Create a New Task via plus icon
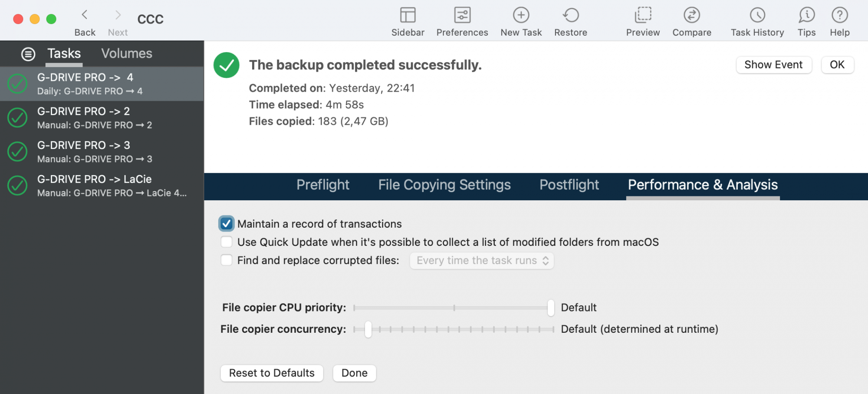Viewport: 868px width, 394px height. coord(521,16)
